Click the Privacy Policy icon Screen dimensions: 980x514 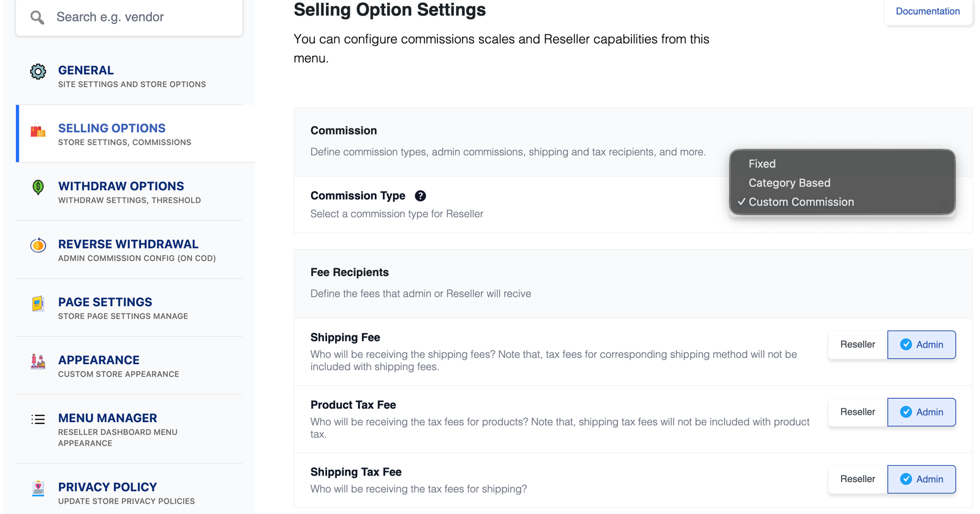38,488
